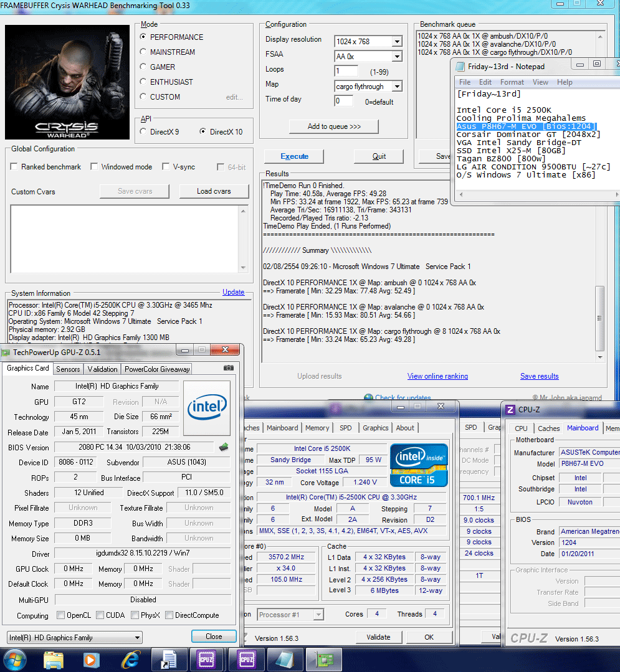Click the GPU-Z title bar icon
This screenshot has height=672, width=620.
(x=6, y=353)
